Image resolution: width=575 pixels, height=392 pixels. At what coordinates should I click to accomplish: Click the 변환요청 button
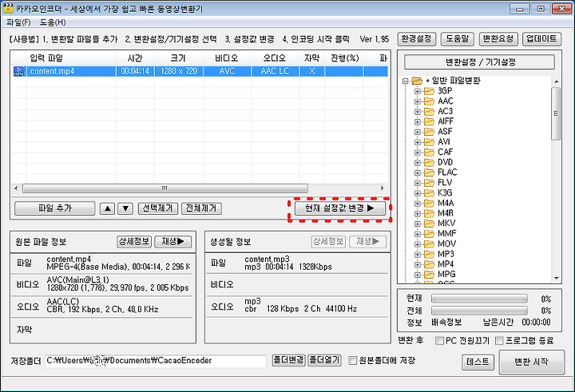click(498, 39)
